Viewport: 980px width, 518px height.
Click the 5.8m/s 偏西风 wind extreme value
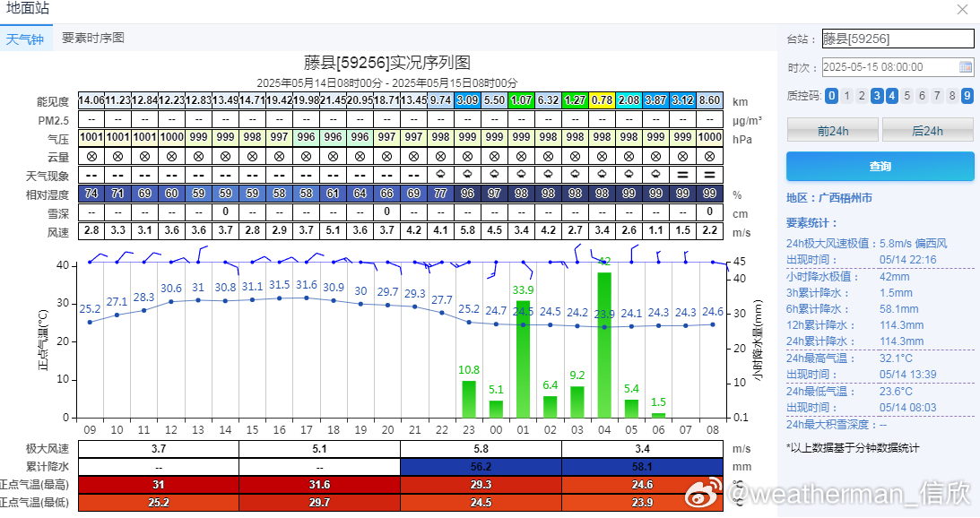click(x=913, y=243)
